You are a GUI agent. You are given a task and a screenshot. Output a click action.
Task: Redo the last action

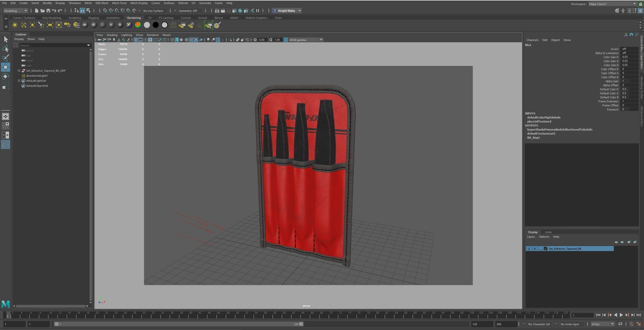coord(60,11)
